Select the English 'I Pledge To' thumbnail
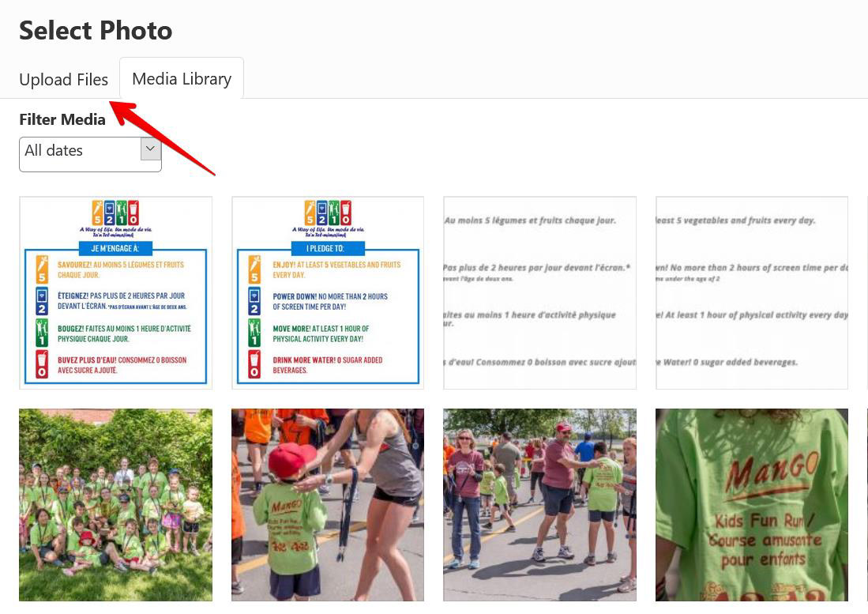 click(x=328, y=293)
